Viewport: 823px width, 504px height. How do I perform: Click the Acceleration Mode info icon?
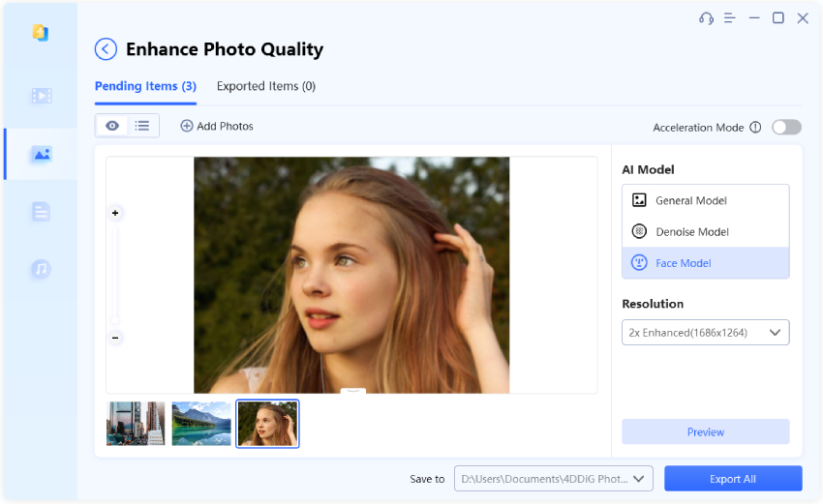[x=755, y=128]
